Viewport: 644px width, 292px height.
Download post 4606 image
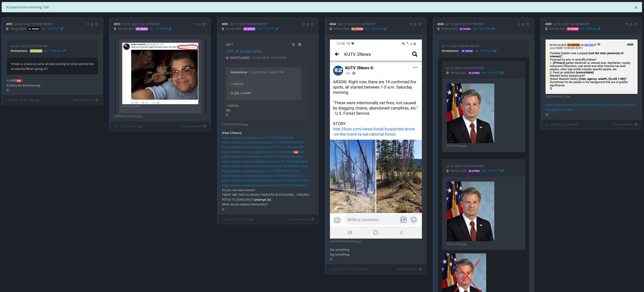point(523,24)
